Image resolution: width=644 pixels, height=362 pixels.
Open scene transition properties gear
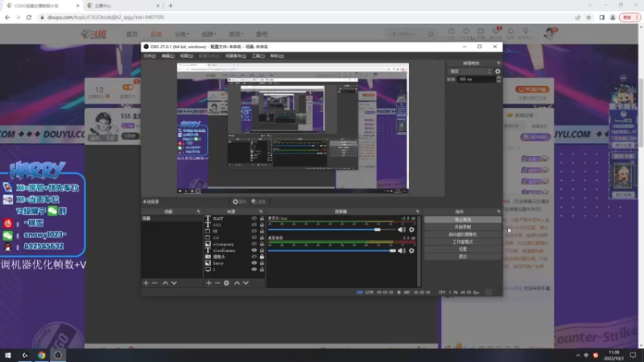point(497,72)
